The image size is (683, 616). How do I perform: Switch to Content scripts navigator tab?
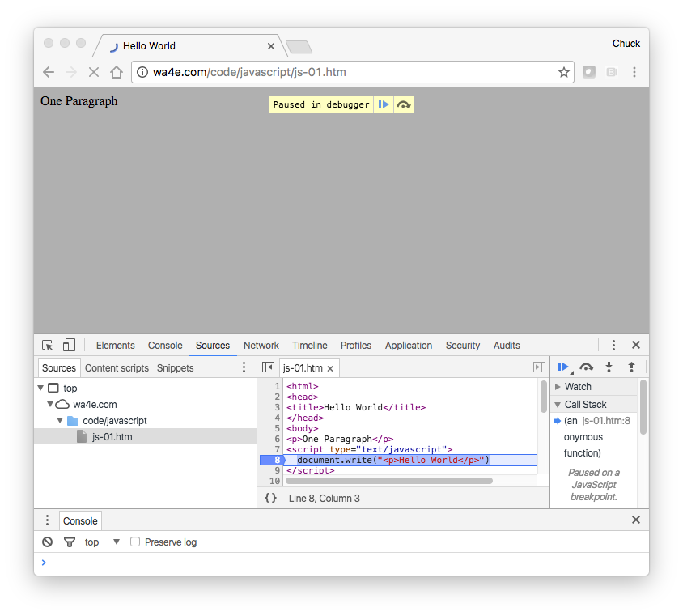[117, 367]
